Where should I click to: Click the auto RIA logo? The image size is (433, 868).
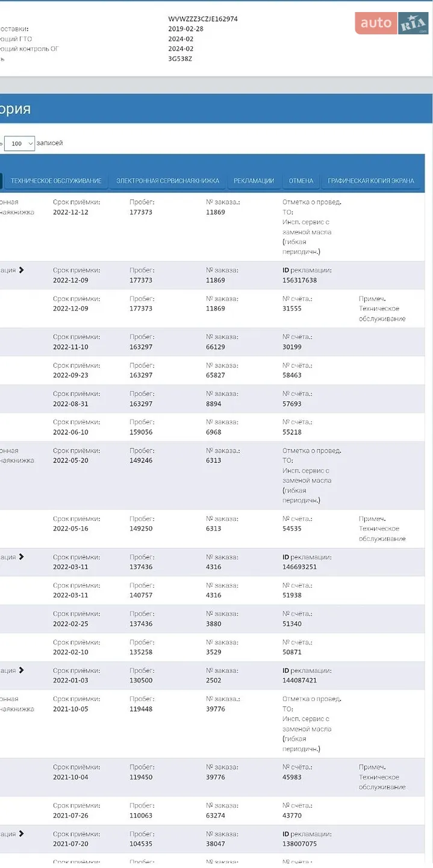coord(391,24)
